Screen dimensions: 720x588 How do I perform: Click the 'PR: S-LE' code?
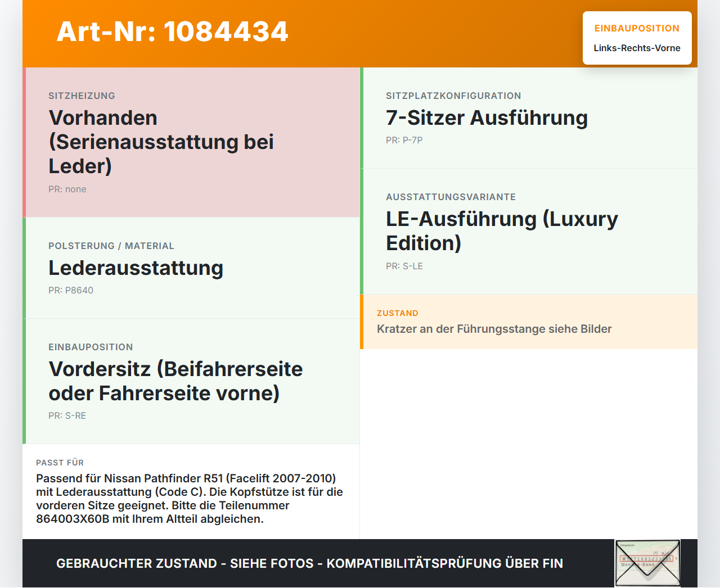[404, 266]
